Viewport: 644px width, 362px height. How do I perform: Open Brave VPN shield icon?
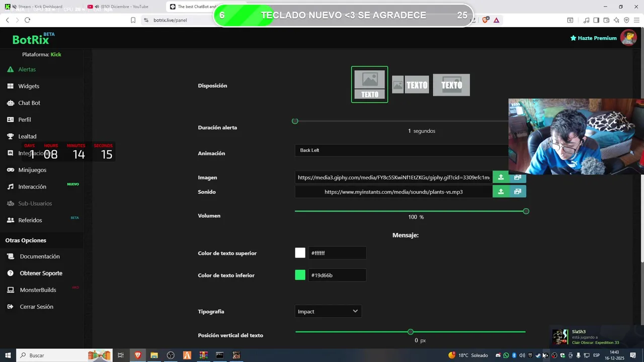(626, 20)
